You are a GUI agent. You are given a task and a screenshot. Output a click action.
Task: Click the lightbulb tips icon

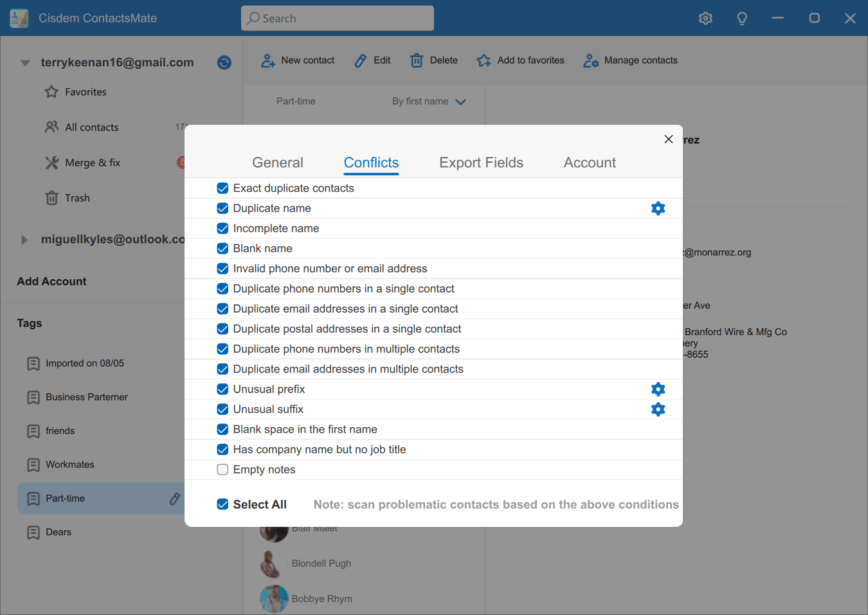[741, 18]
